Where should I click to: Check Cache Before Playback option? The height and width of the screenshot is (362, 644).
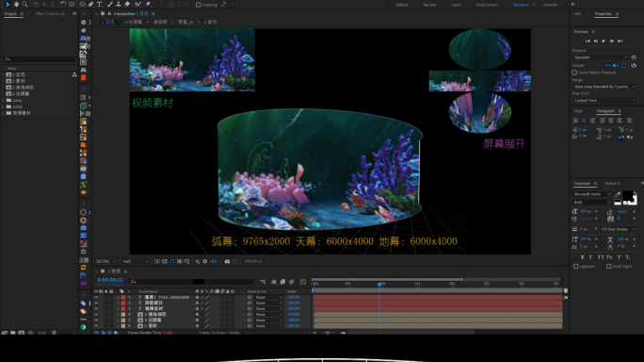point(574,73)
